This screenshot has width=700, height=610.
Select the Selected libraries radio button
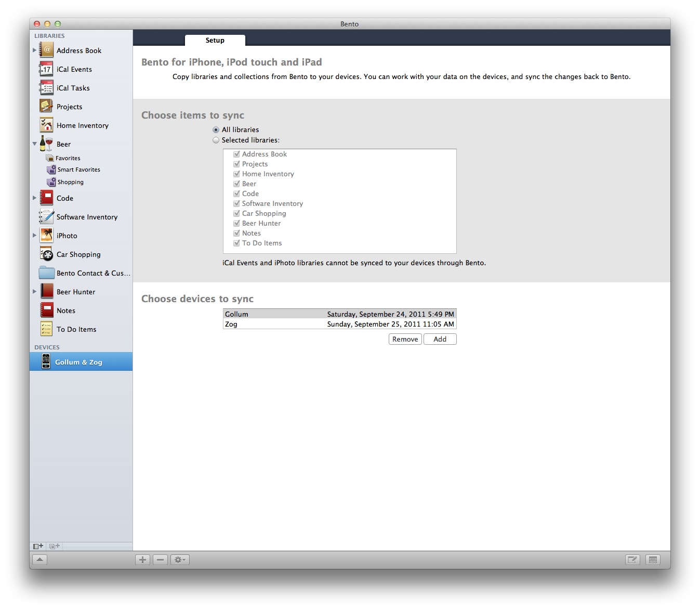(216, 140)
